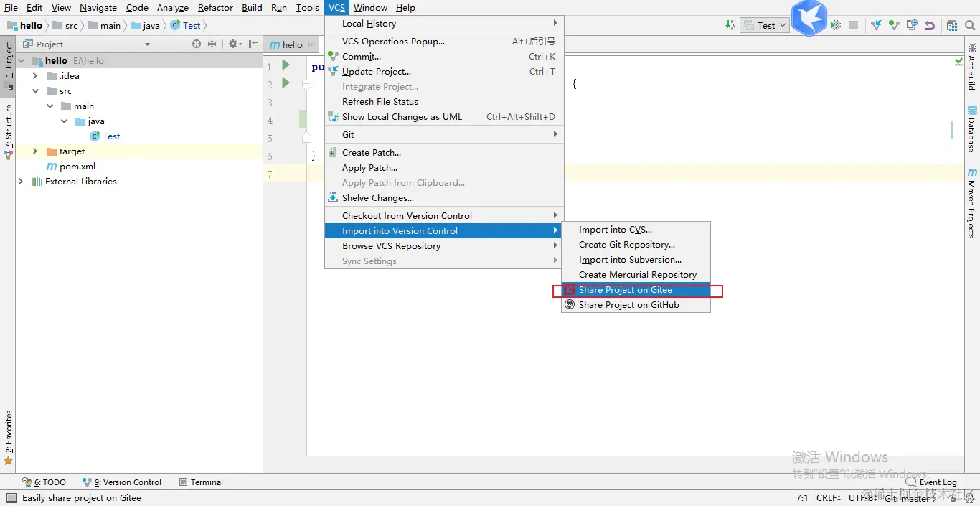Click run gutter arrow on line 1

pyautogui.click(x=286, y=65)
